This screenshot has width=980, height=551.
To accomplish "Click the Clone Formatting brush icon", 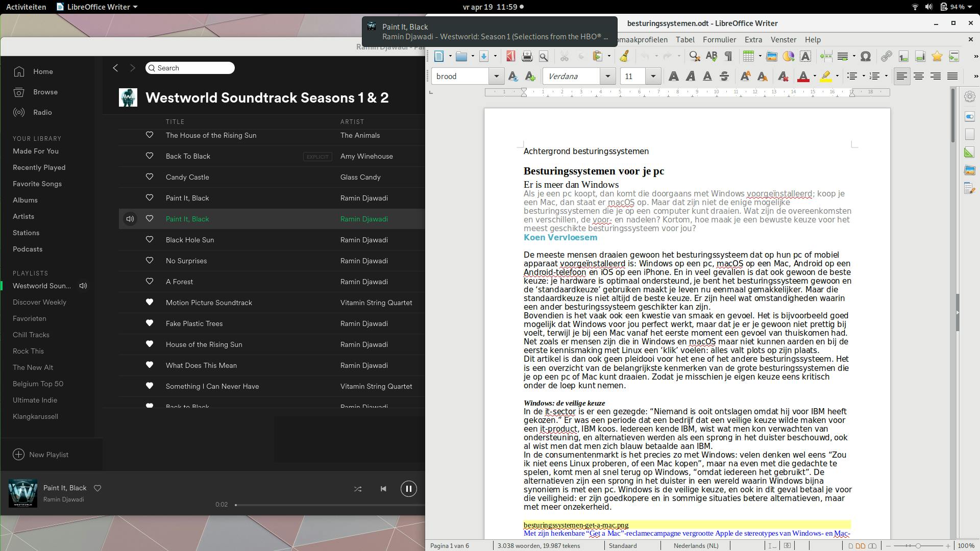I will 624,57.
